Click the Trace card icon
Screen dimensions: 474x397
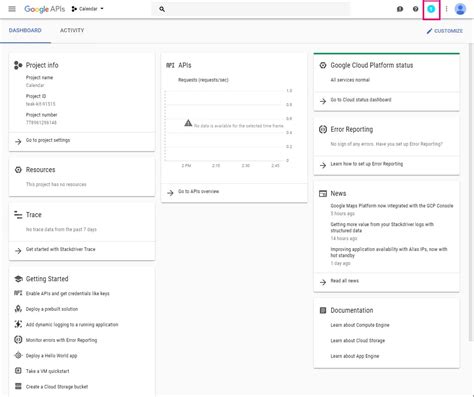tap(18, 215)
